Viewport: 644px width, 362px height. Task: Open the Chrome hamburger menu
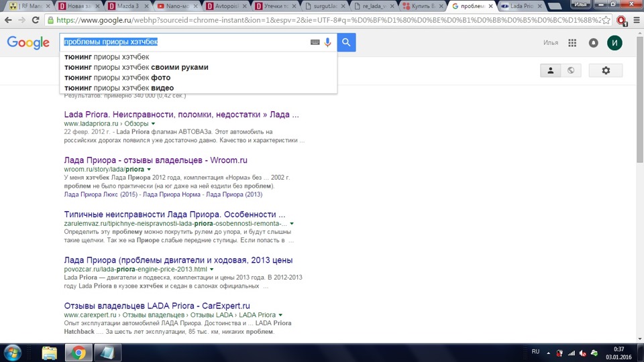[636, 19]
